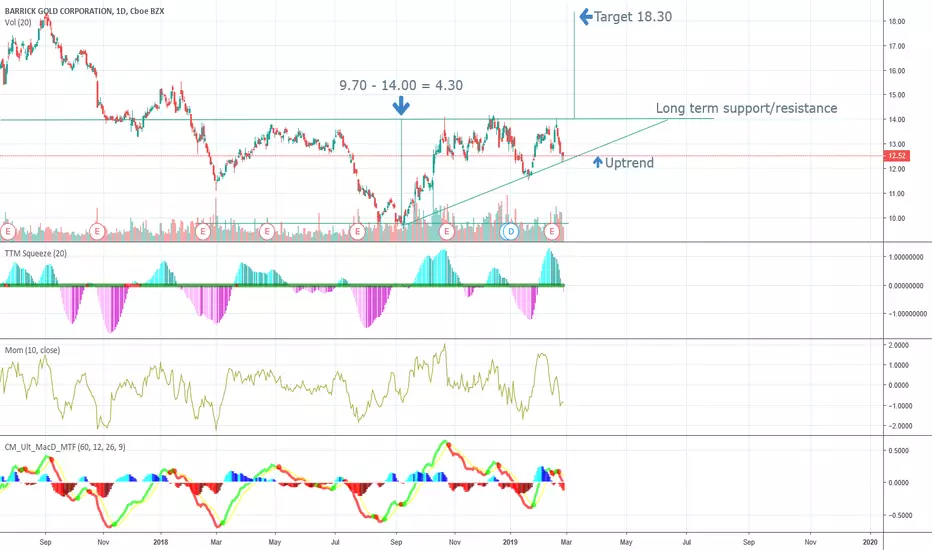This screenshot has height=550, width=932.
Task: Select the vertical target line reaching 18.30
Action: click(x=574, y=65)
